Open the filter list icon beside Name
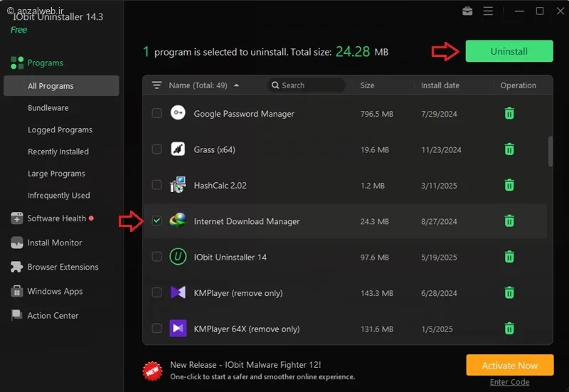The height and width of the screenshot is (392, 569). [x=156, y=85]
